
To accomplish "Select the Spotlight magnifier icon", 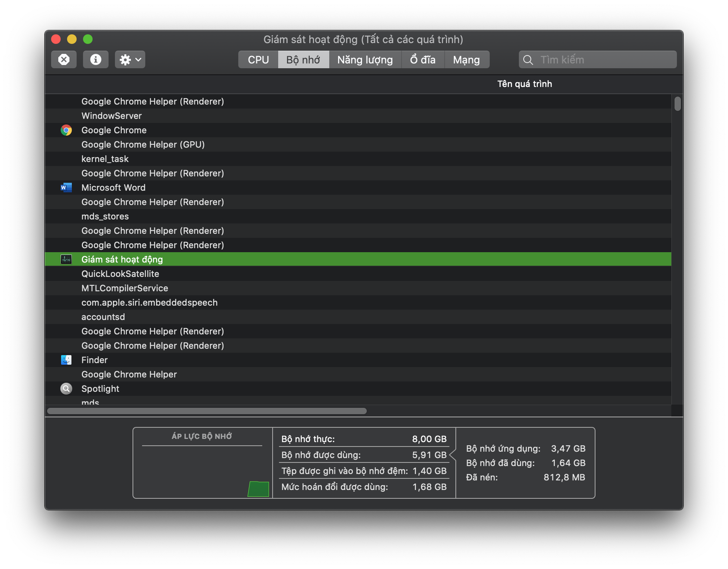I will 66,389.
